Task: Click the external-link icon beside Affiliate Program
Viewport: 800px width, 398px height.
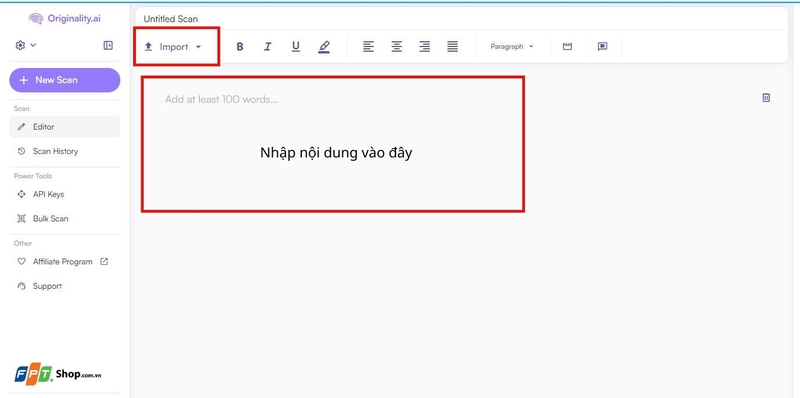Action: pyautogui.click(x=104, y=261)
